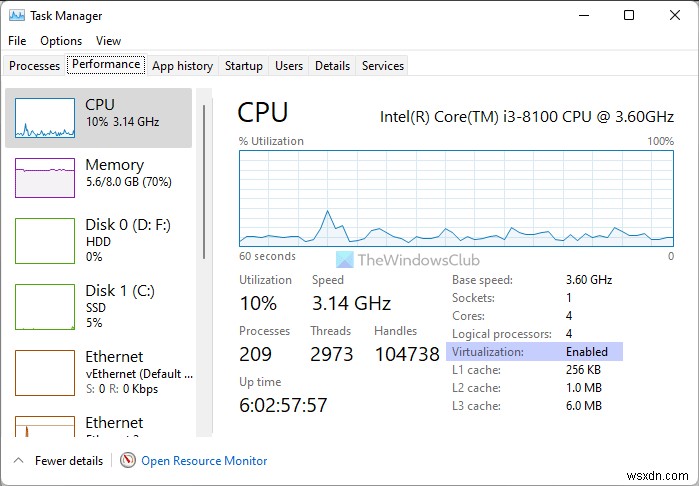Screen dimensions: 700x486
Task: Open the Options menu
Action: coord(61,41)
